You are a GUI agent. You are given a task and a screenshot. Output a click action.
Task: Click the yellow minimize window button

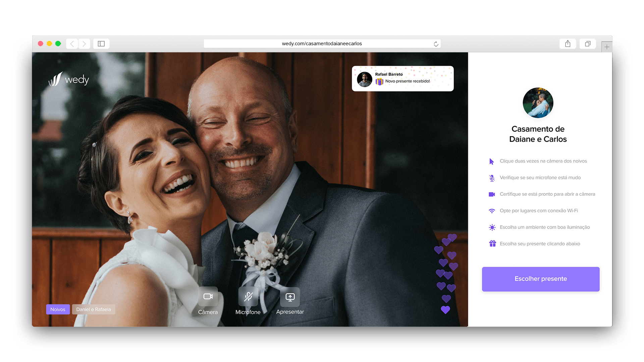coord(49,44)
